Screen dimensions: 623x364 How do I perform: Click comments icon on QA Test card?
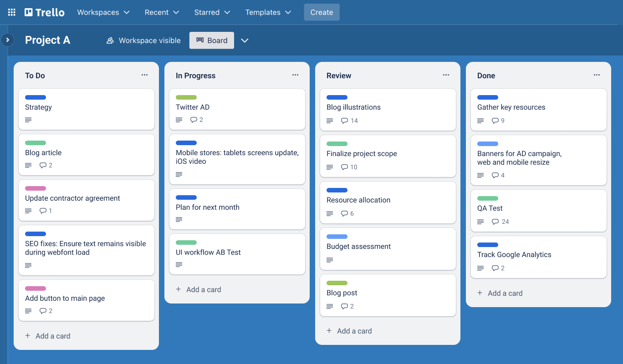(495, 222)
